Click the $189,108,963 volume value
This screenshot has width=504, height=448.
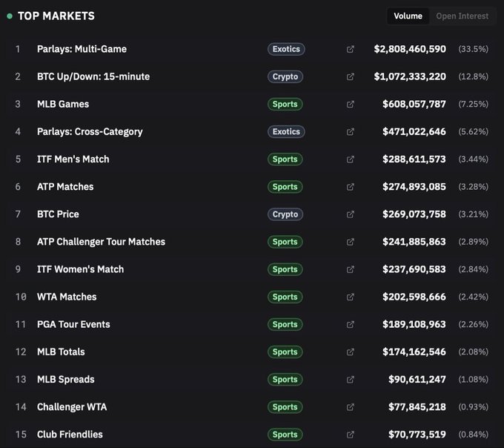tap(414, 324)
